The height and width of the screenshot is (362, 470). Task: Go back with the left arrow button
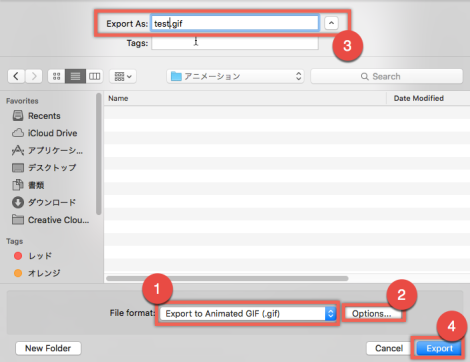pyautogui.click(x=16, y=76)
